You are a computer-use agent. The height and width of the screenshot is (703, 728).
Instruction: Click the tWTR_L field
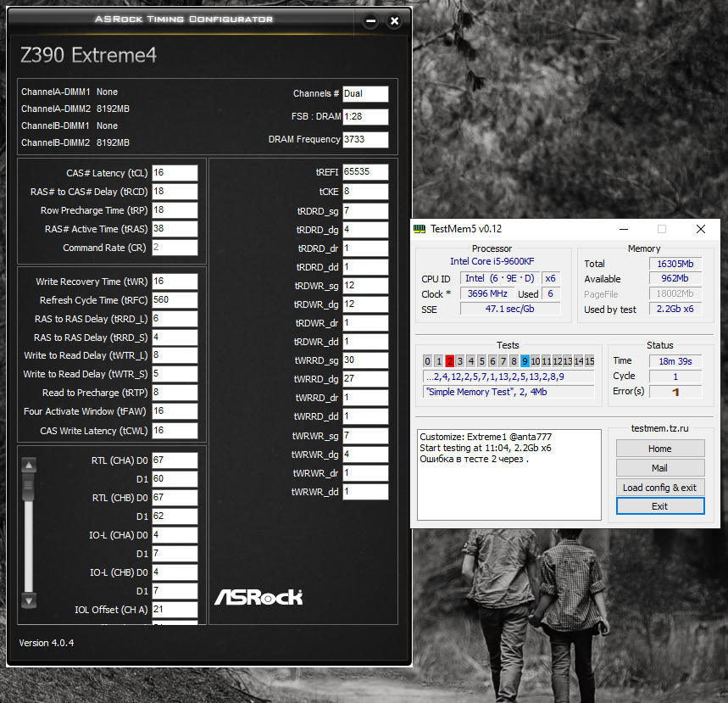pos(175,355)
